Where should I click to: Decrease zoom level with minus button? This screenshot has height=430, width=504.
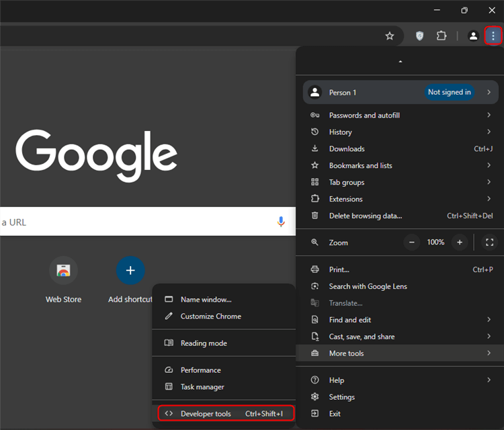pos(411,242)
